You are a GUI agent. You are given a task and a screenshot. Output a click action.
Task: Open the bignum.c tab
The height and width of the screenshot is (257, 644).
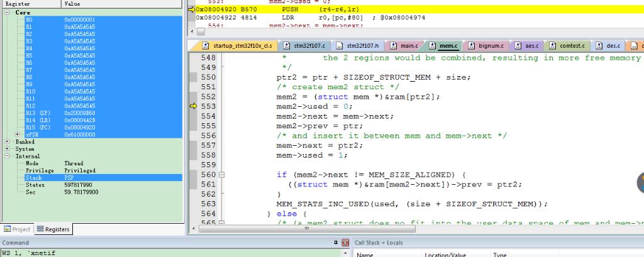point(486,46)
